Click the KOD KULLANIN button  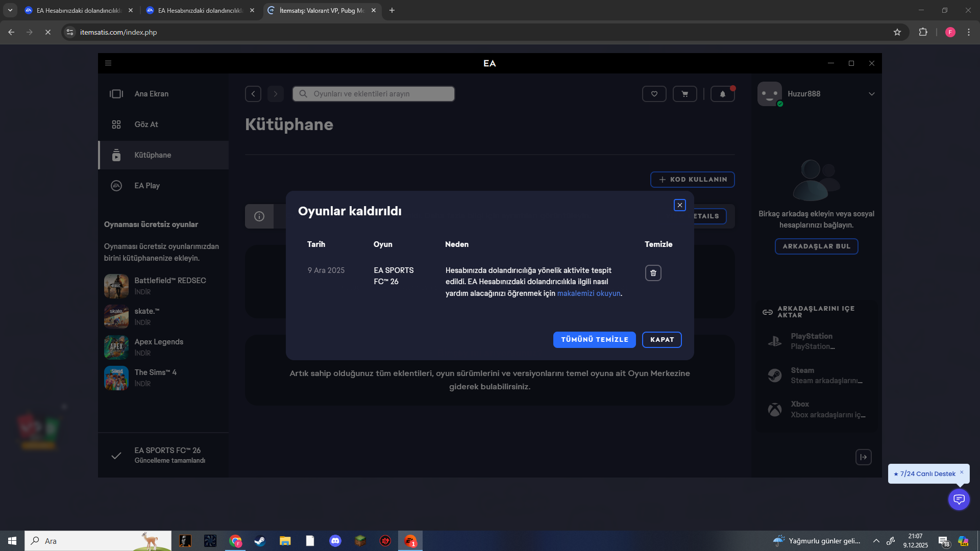[693, 180]
